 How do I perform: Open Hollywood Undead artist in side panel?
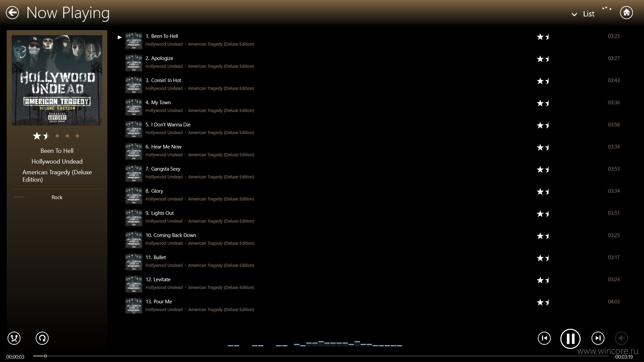[57, 162]
